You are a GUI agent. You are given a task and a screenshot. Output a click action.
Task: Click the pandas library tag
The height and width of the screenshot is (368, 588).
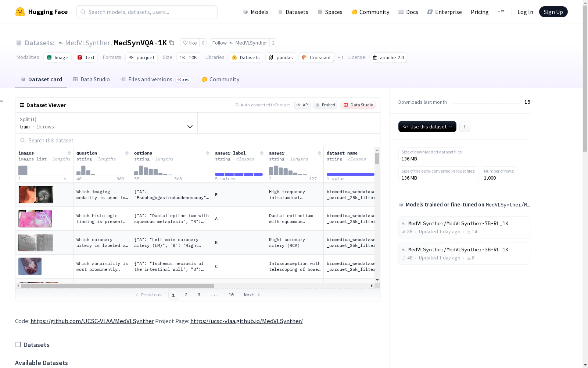pos(281,57)
